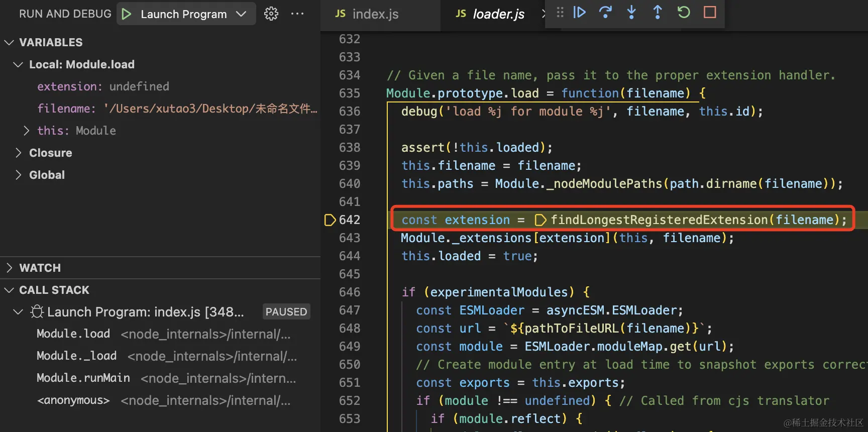Click the debug call on line 636
This screenshot has width=868, height=432.
[x=419, y=112]
